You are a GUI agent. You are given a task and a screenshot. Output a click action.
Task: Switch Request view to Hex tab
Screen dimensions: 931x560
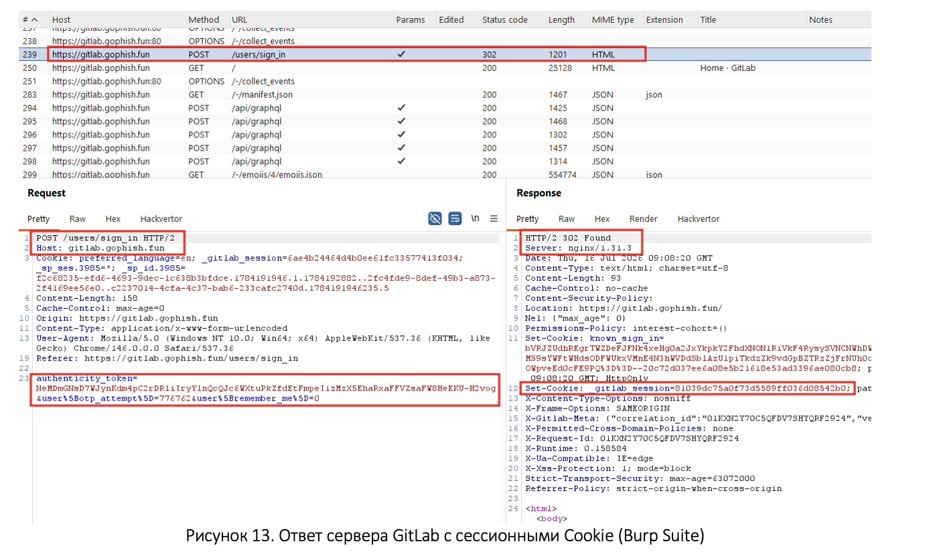coord(113,219)
